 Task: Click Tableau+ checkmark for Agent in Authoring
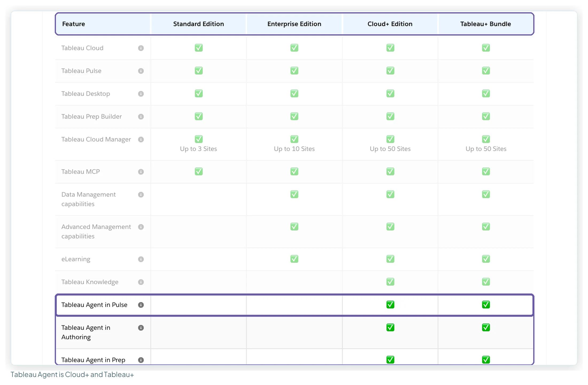click(x=486, y=327)
